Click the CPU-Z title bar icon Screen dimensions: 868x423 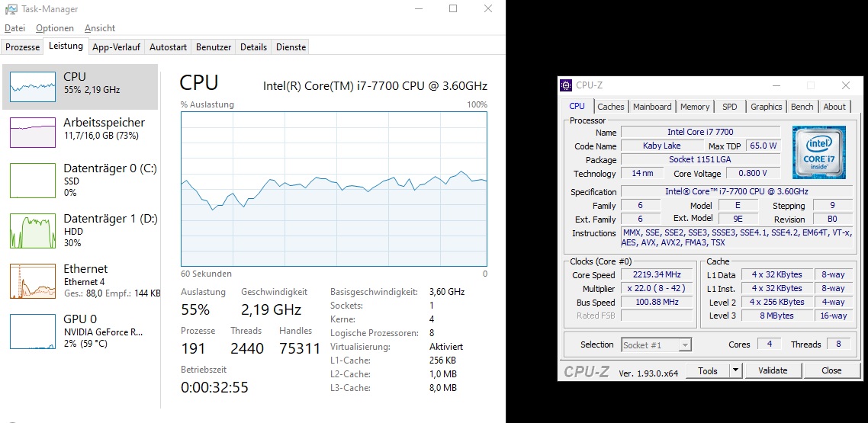pyautogui.click(x=566, y=85)
